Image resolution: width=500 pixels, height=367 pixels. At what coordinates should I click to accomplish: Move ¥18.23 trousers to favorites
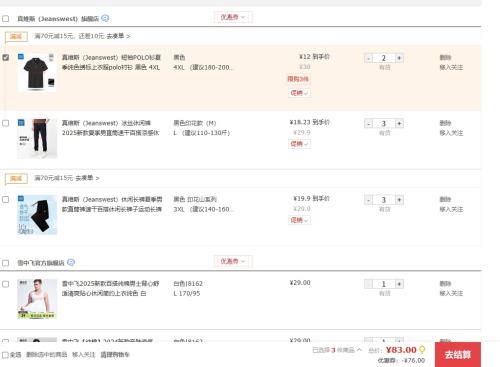[x=451, y=133]
